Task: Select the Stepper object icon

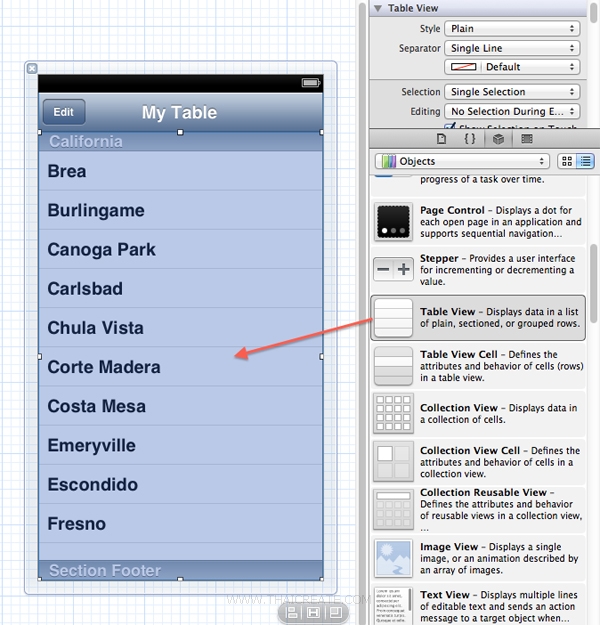Action: point(393,269)
